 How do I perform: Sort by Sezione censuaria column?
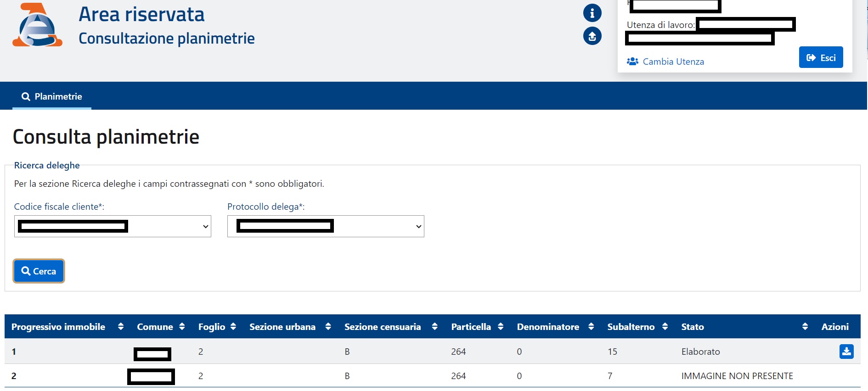[x=434, y=327]
